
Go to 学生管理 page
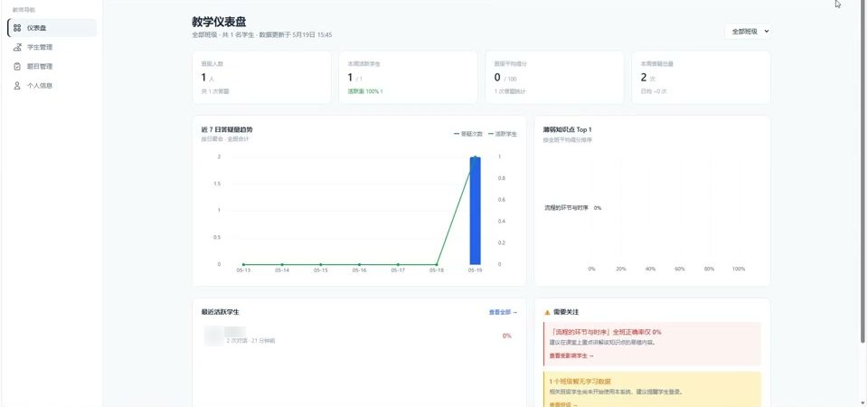point(52,47)
